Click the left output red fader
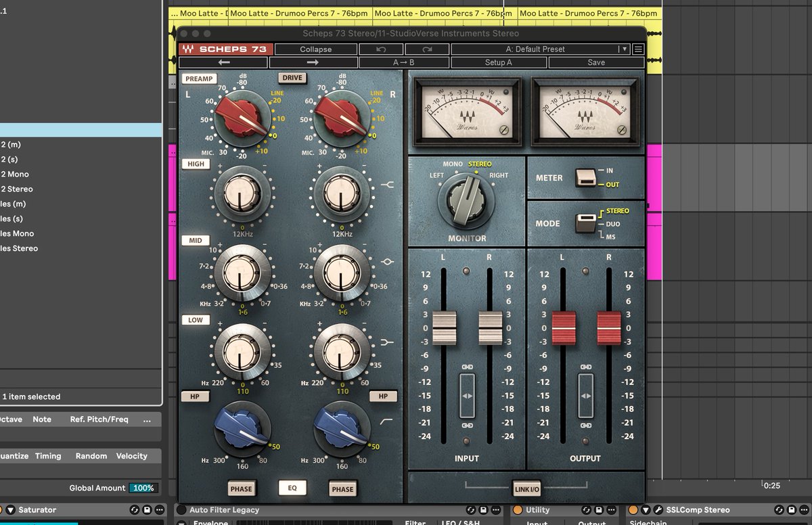812x525 pixels. pyautogui.click(x=564, y=328)
